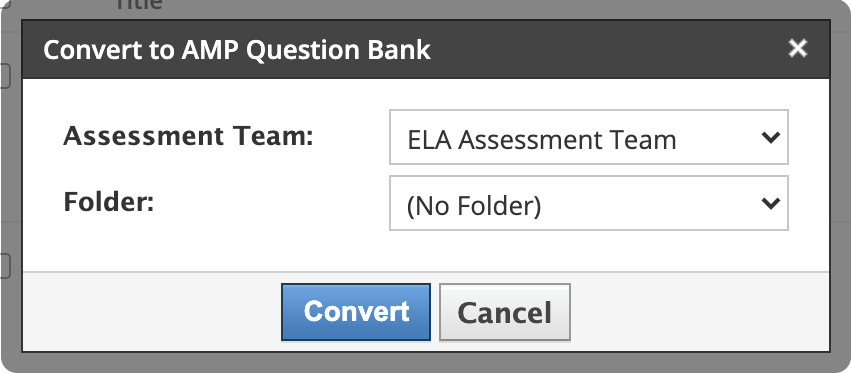This screenshot has width=851, height=373.
Task: Select the "ELA Assessment Team" text in the combo box
Action: pos(542,140)
